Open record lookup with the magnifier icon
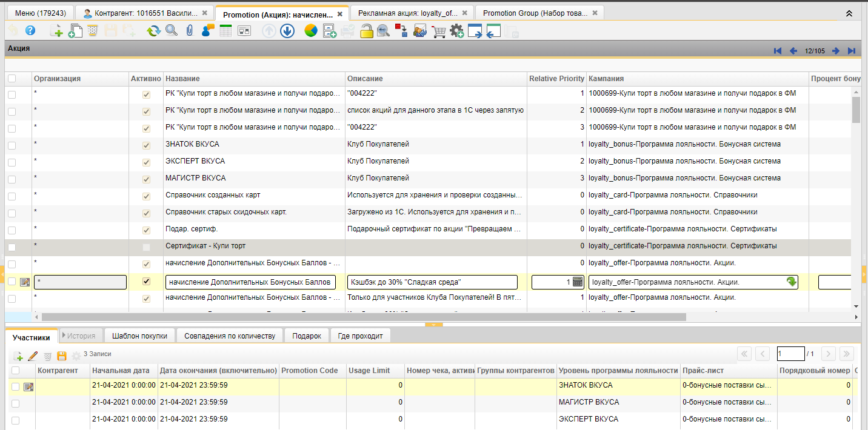 (x=172, y=31)
